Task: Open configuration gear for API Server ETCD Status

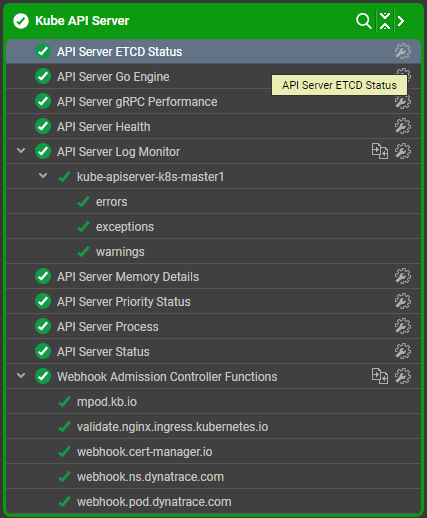Action: [x=403, y=51]
